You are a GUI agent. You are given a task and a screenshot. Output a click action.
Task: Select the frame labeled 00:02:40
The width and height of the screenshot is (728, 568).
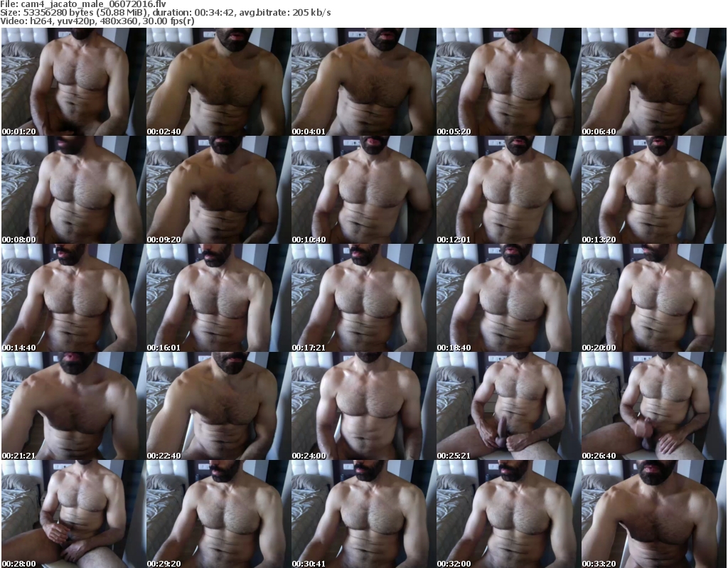point(218,82)
